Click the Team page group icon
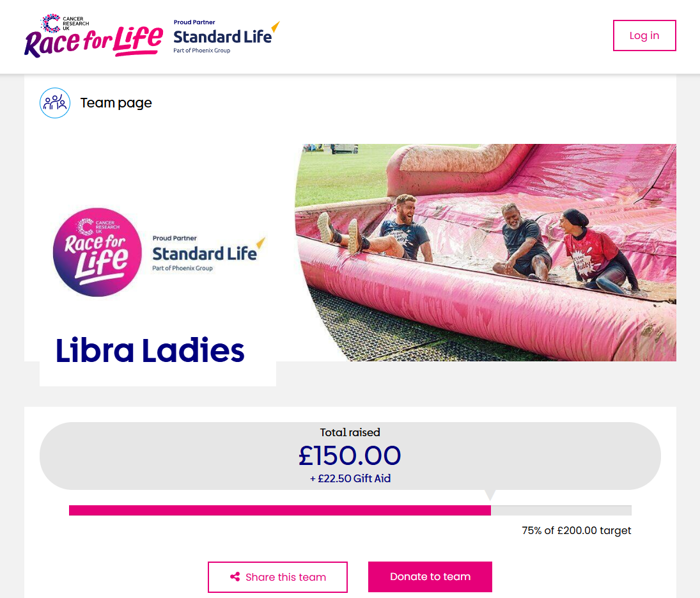This screenshot has height=598, width=700. tap(55, 103)
